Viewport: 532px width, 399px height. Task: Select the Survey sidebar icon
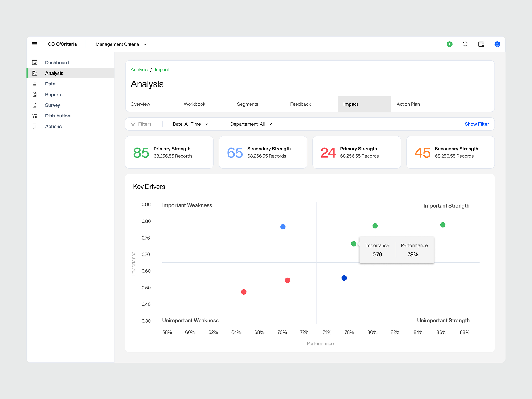[35, 105]
